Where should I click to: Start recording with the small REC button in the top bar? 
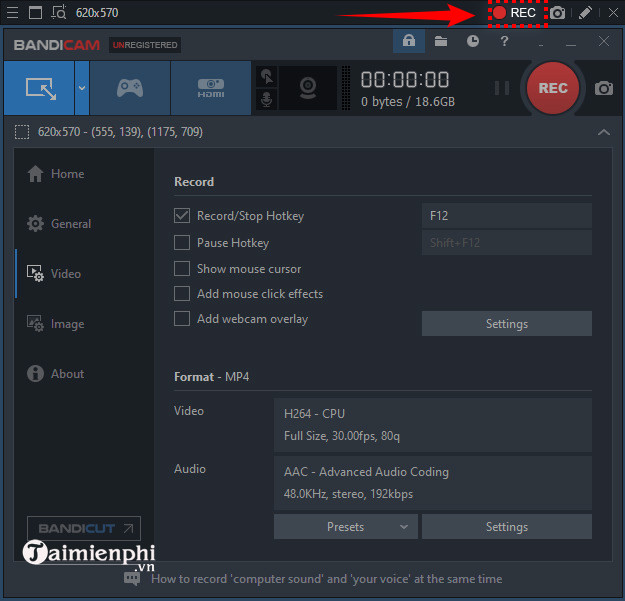pos(517,13)
